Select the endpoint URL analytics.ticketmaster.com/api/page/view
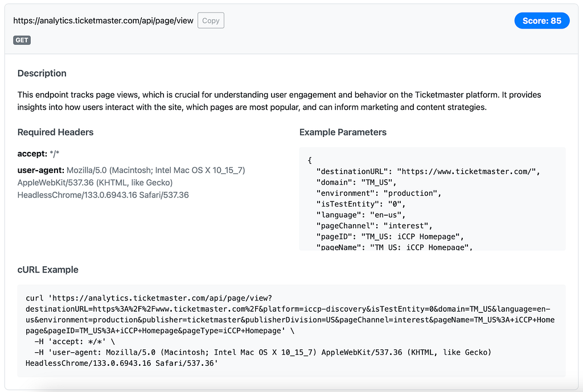This screenshot has width=583, height=392. [x=104, y=20]
